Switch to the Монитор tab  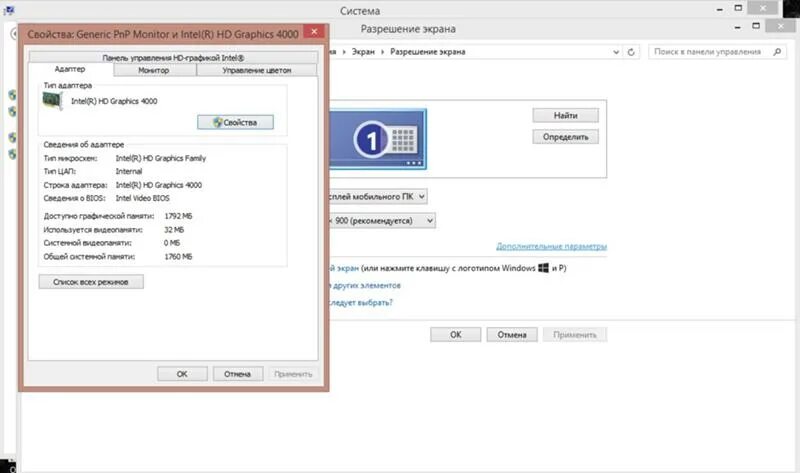(154, 70)
